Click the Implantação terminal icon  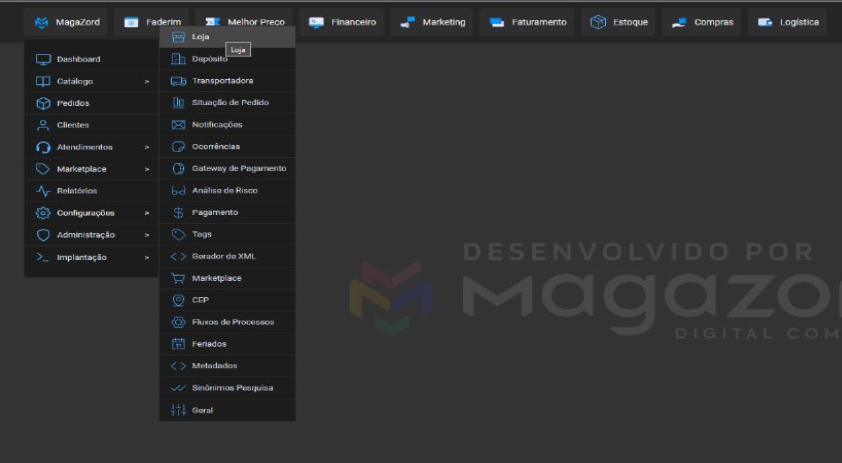tap(43, 257)
